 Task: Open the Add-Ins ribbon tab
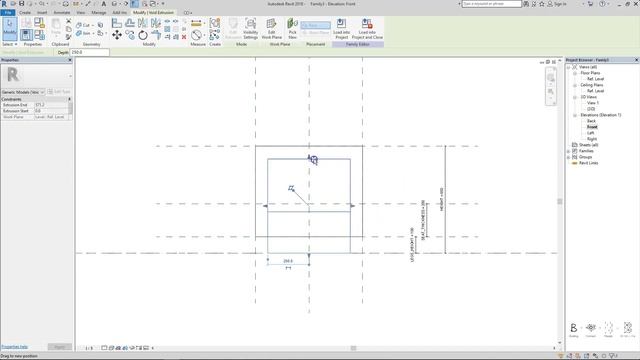[120, 13]
